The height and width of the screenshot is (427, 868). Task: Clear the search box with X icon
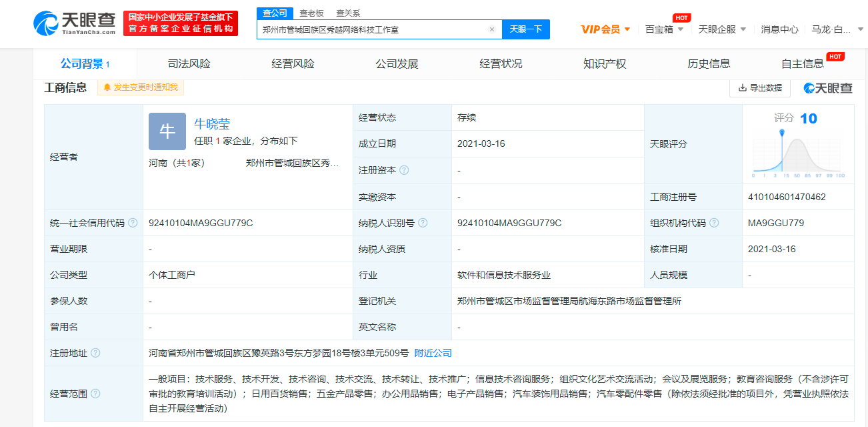click(491, 29)
